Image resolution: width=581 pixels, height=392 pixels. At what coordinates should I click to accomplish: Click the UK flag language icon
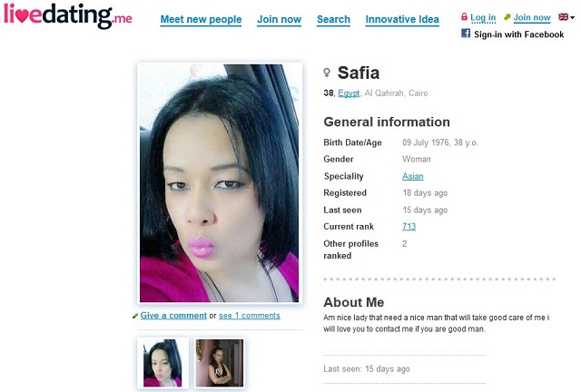(x=563, y=17)
